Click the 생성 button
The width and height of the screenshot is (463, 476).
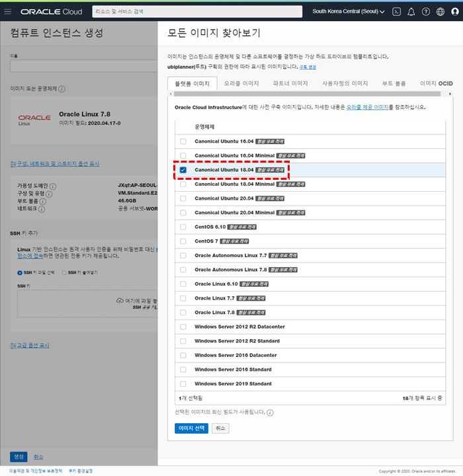19,457
